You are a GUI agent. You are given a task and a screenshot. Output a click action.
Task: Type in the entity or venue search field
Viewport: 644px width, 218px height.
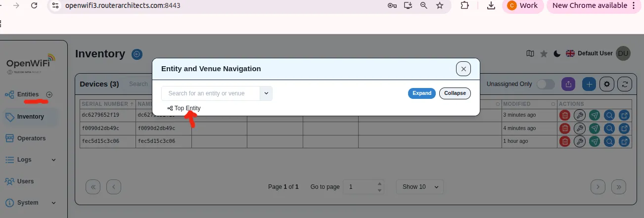point(211,93)
